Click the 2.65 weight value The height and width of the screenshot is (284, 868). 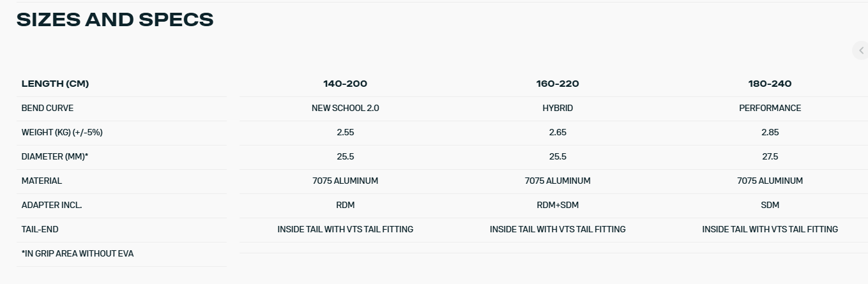tap(558, 132)
